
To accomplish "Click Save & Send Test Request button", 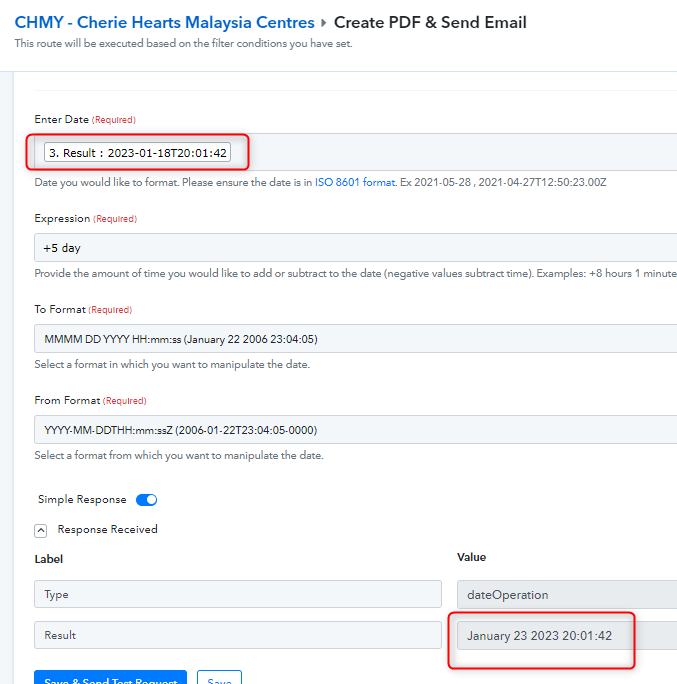I will click(110, 678).
